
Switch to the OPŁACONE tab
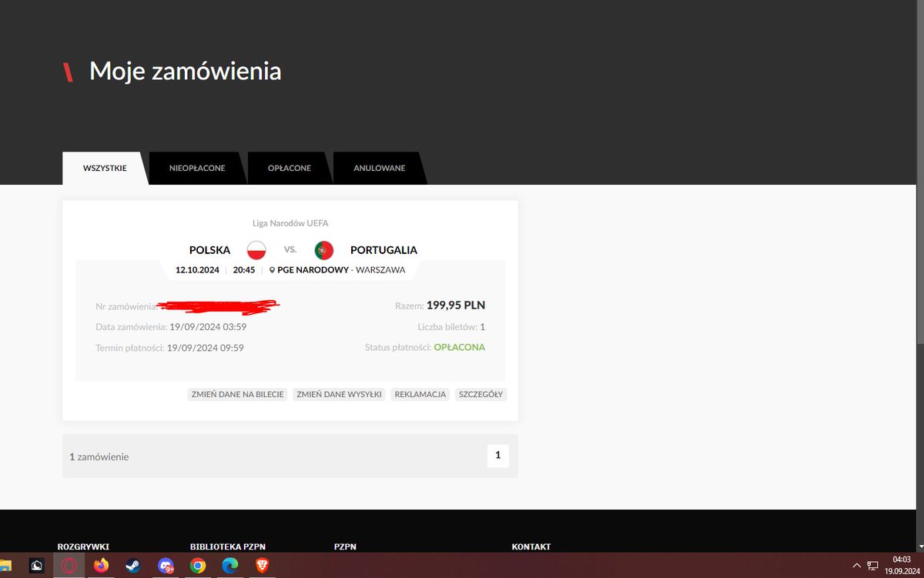[x=290, y=168]
